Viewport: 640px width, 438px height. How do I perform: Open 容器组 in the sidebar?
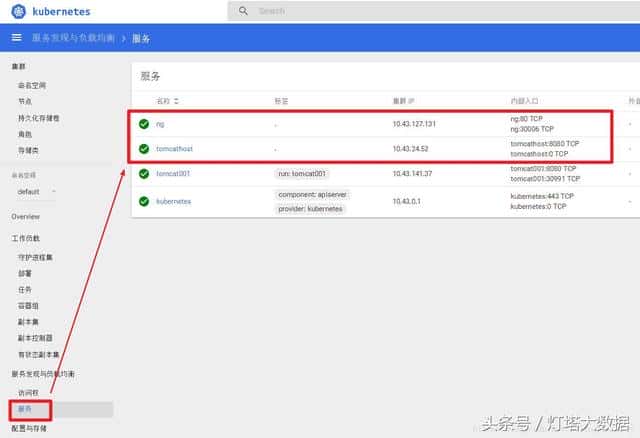pos(28,305)
